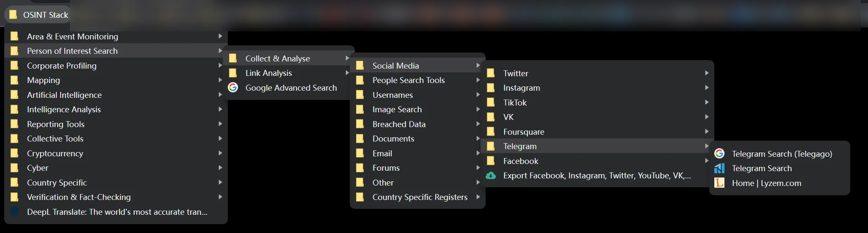The width and height of the screenshot is (868, 233).
Task: Expand the Country Specific submenu arrow
Action: click(x=220, y=182)
